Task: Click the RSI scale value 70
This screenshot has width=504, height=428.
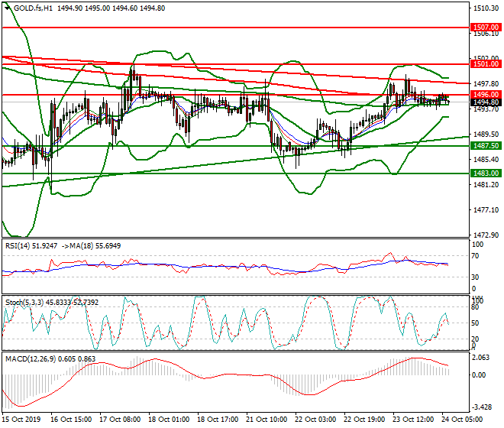Action: point(475,256)
